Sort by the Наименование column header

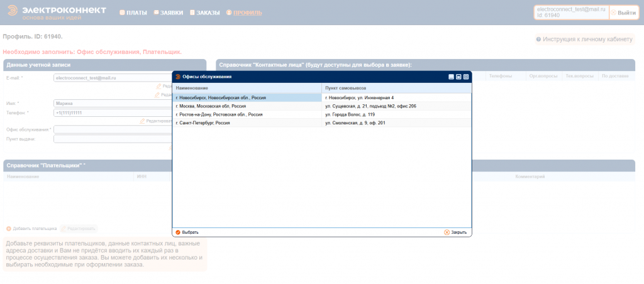[x=247, y=88]
